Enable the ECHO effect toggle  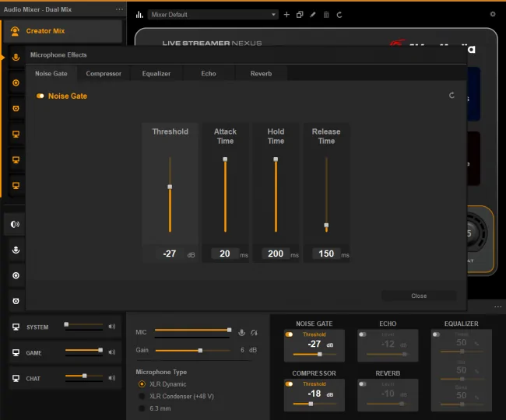[363, 334]
